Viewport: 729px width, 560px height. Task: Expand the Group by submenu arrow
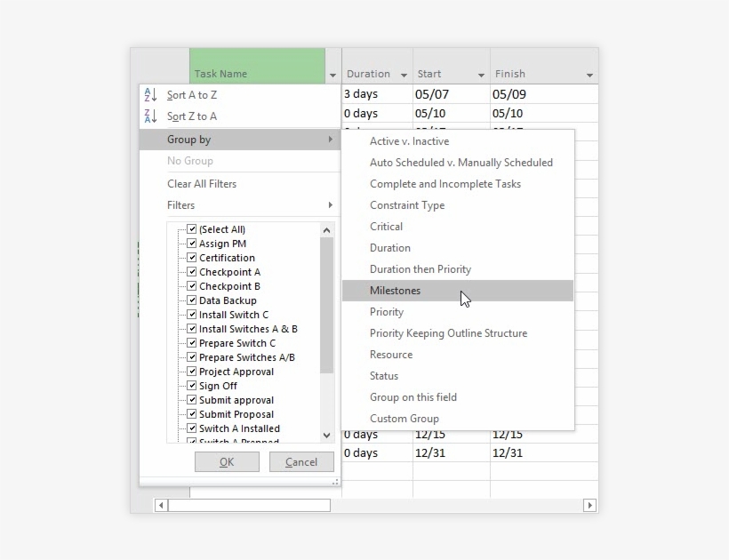pyautogui.click(x=330, y=140)
